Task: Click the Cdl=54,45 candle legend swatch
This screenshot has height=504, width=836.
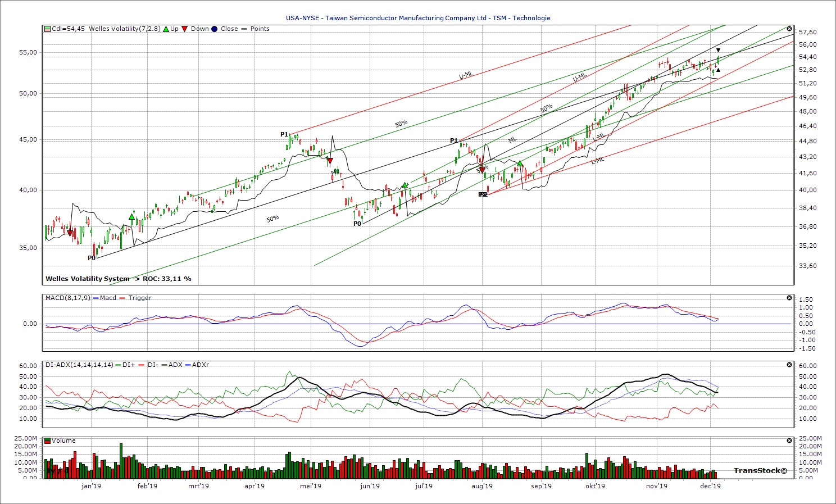Action: 48,29
